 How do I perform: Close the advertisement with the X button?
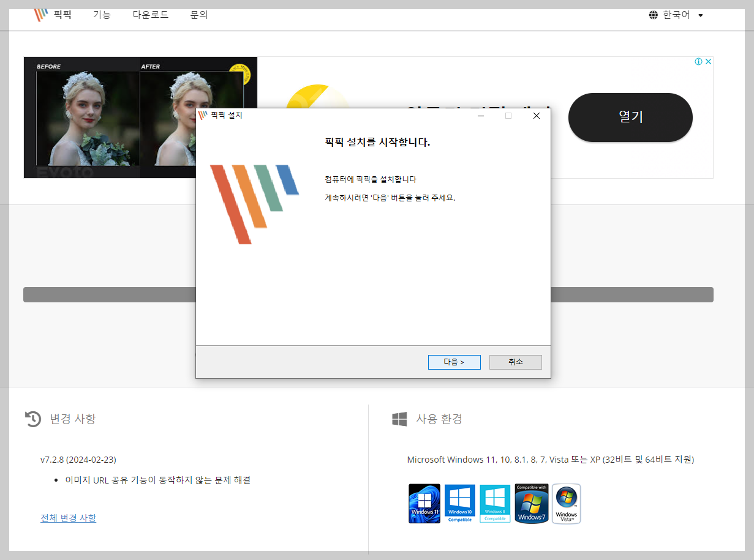(708, 61)
